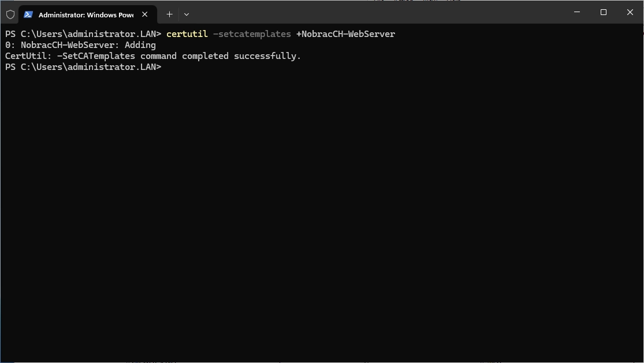This screenshot has width=644, height=363.
Task: Click the administrator shield icon
Action: [10, 14]
